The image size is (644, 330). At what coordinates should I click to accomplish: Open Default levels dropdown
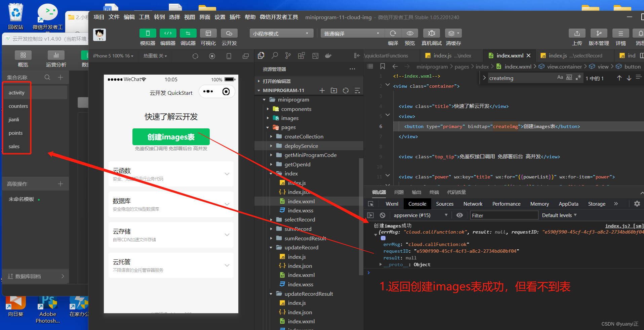[x=559, y=215]
